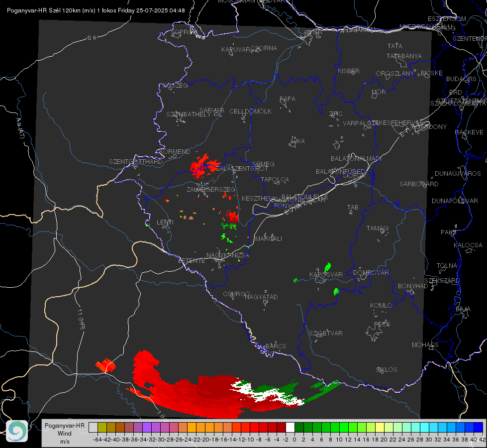Image resolution: width=487 pixels, height=448 pixels.
Task: Click the KOMLÓ city label
Action: (x=381, y=306)
